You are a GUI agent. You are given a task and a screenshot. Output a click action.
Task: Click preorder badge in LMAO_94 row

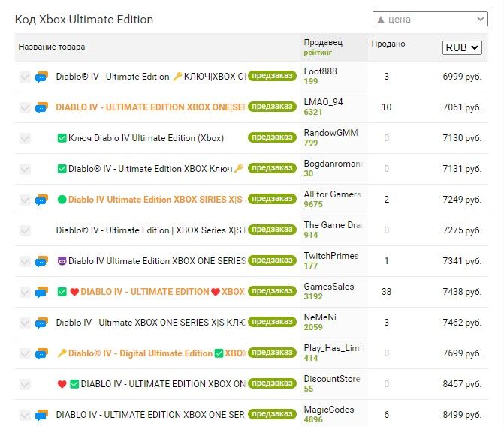[272, 107]
